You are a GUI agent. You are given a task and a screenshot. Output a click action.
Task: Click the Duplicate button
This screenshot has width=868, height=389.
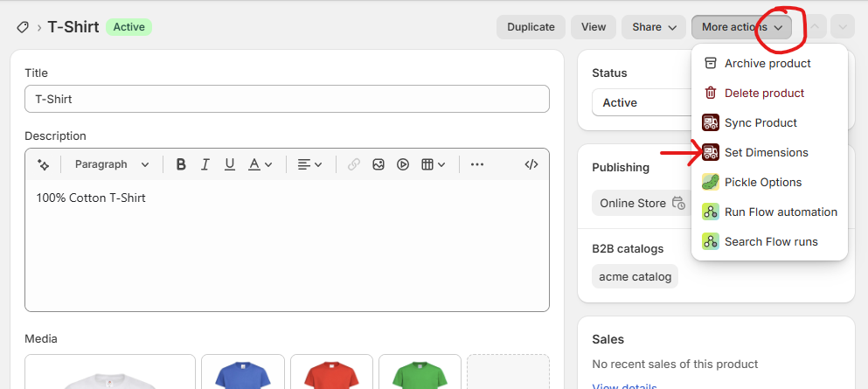click(x=531, y=27)
